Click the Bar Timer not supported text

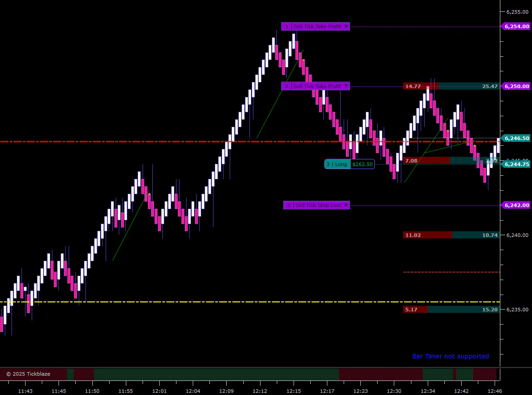coord(451,356)
